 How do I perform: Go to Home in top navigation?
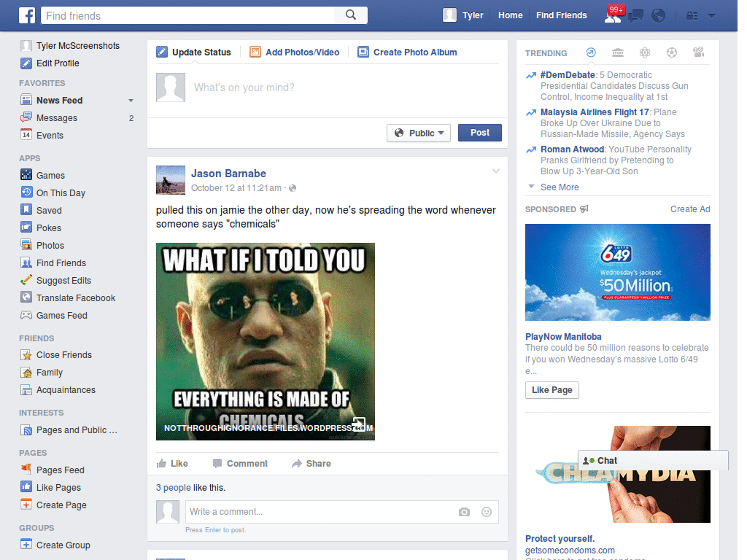(x=510, y=15)
